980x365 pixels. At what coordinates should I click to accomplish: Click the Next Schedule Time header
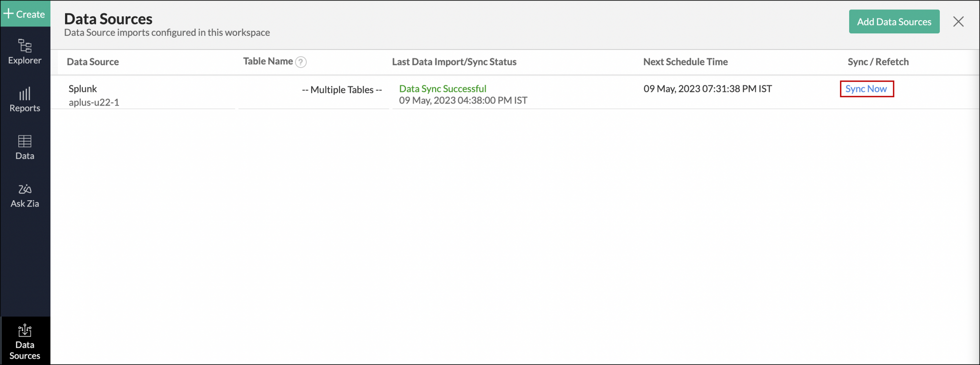(x=685, y=62)
